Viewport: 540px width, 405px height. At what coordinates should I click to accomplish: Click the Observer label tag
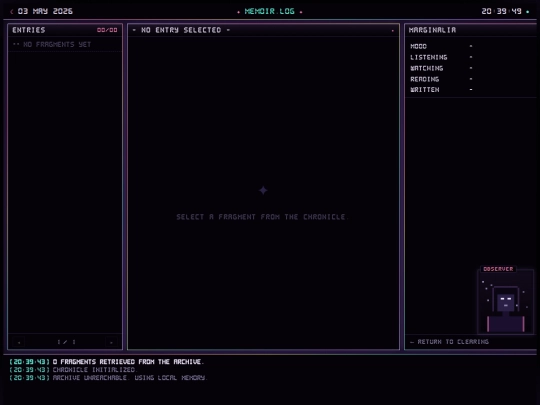498,269
